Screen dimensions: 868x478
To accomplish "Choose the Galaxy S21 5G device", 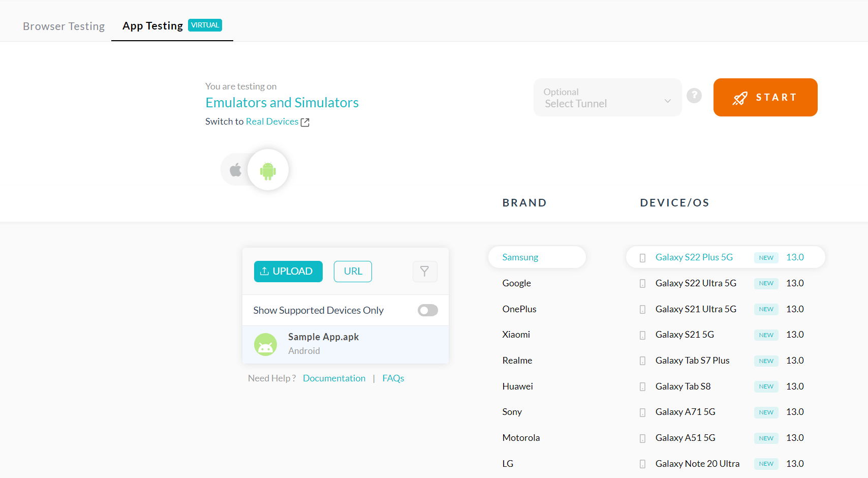I will [x=685, y=335].
